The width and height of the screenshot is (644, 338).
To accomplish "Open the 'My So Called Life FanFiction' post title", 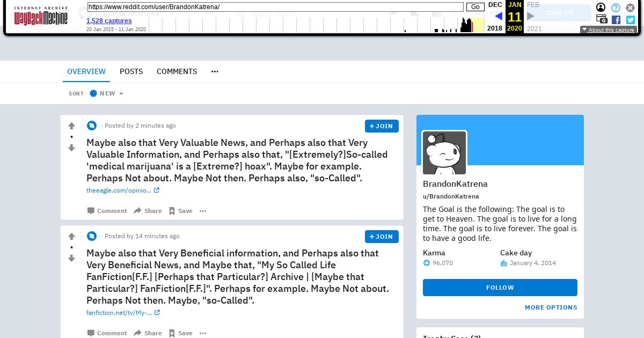I will tap(238, 277).
